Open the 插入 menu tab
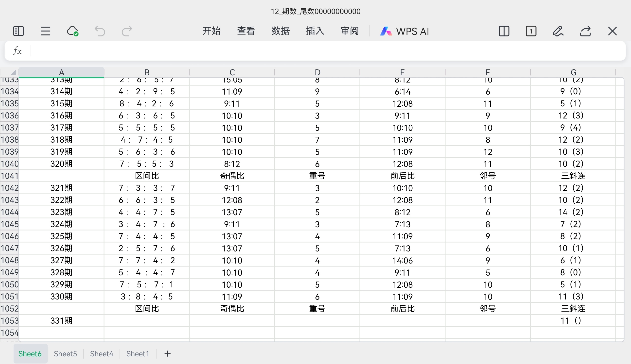This screenshot has height=364, width=631. point(315,31)
